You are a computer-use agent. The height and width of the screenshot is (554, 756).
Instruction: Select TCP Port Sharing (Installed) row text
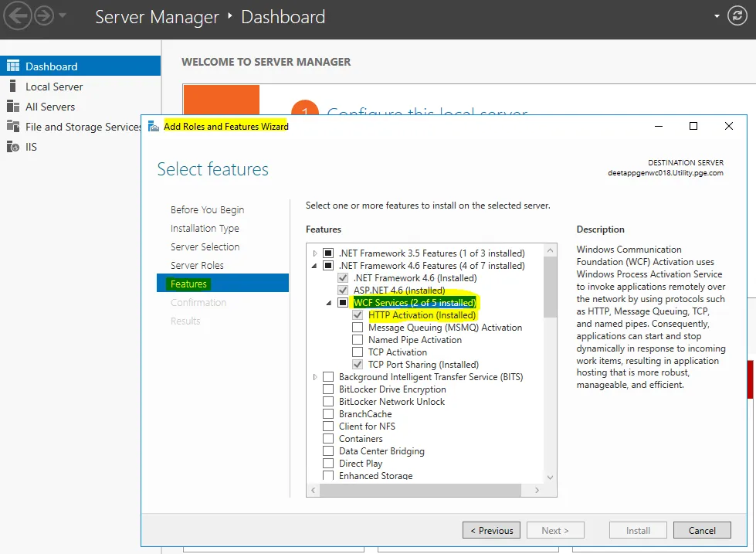(423, 365)
